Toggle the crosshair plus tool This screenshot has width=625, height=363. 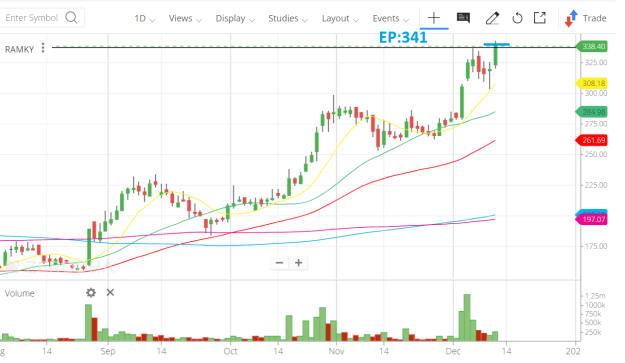click(x=434, y=18)
